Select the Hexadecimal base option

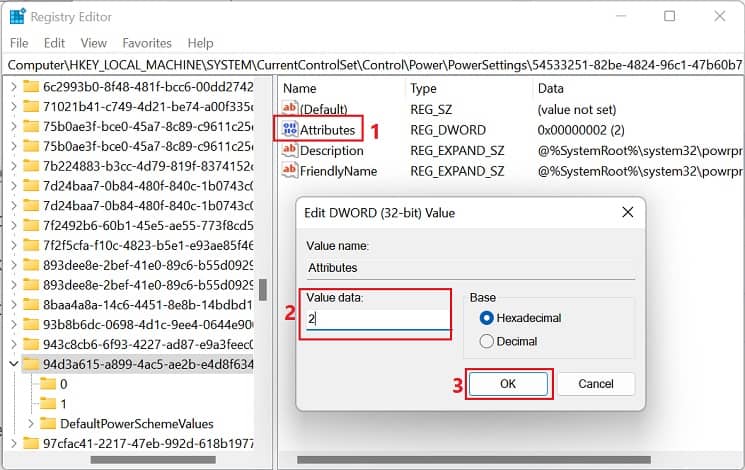tap(487, 317)
